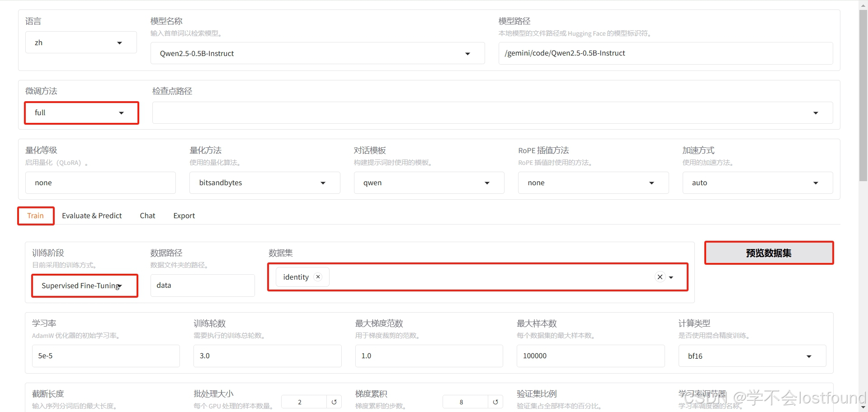Open the bf16 compute type dropdown
Viewport: 868px width, 412px height.
click(x=752, y=356)
